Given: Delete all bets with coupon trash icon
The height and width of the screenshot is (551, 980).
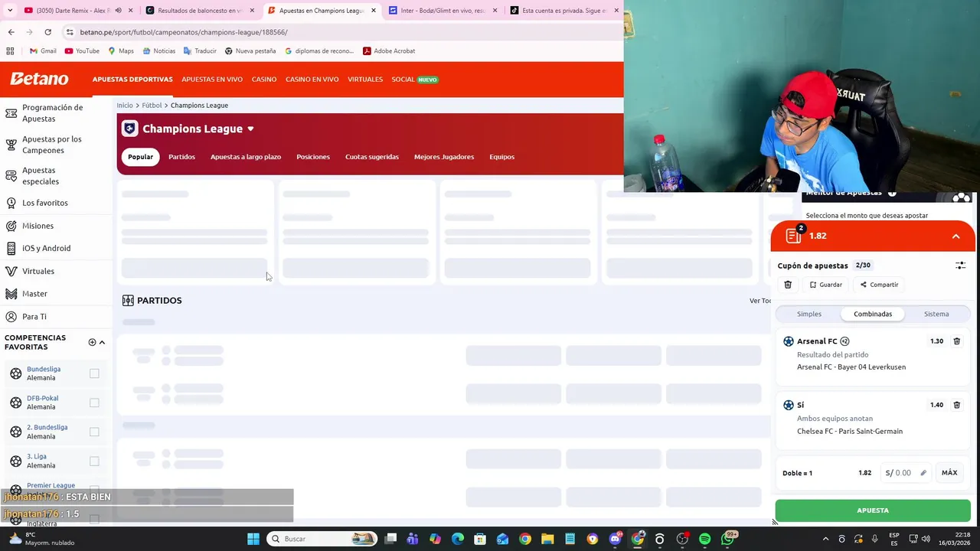Looking at the screenshot, I should (x=788, y=285).
